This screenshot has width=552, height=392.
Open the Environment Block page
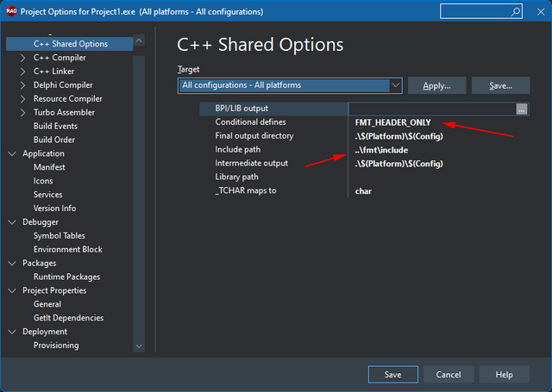point(67,250)
